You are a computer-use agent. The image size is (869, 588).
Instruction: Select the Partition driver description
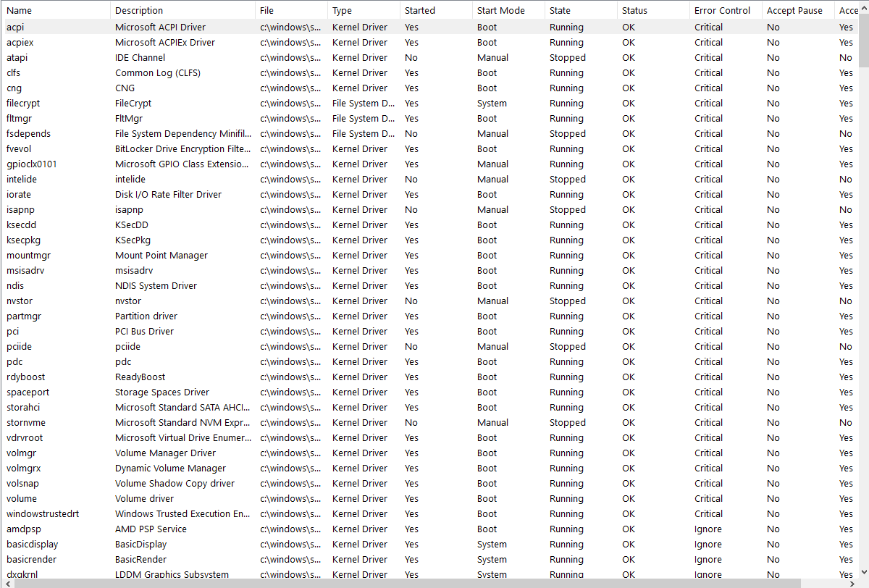[x=146, y=316]
